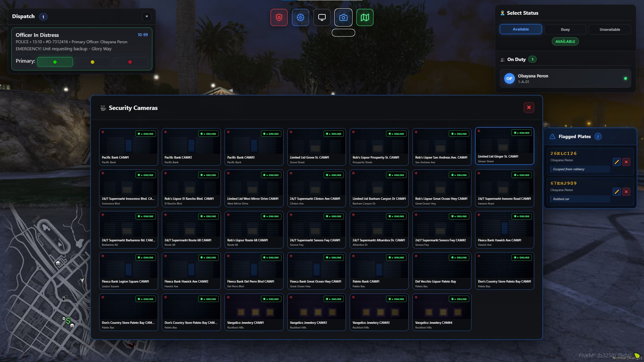The width and height of the screenshot is (644, 362).
Task: Open the green map icon
Action: (365, 17)
